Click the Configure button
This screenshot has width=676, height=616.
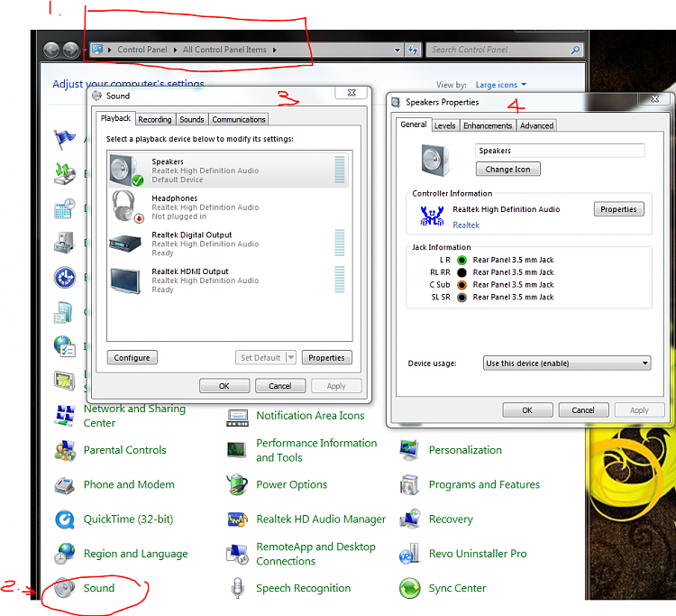pos(132,358)
